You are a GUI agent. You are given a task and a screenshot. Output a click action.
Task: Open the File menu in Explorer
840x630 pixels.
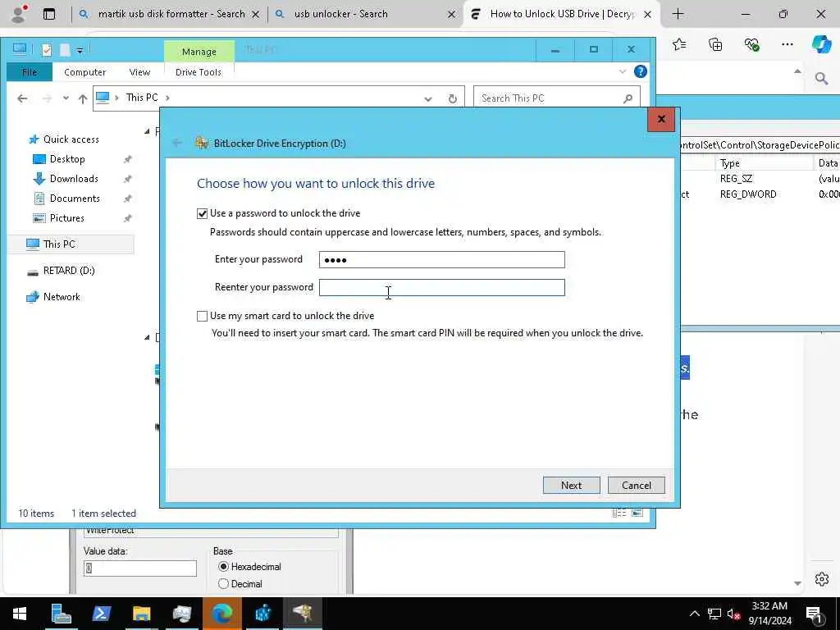[30, 72]
